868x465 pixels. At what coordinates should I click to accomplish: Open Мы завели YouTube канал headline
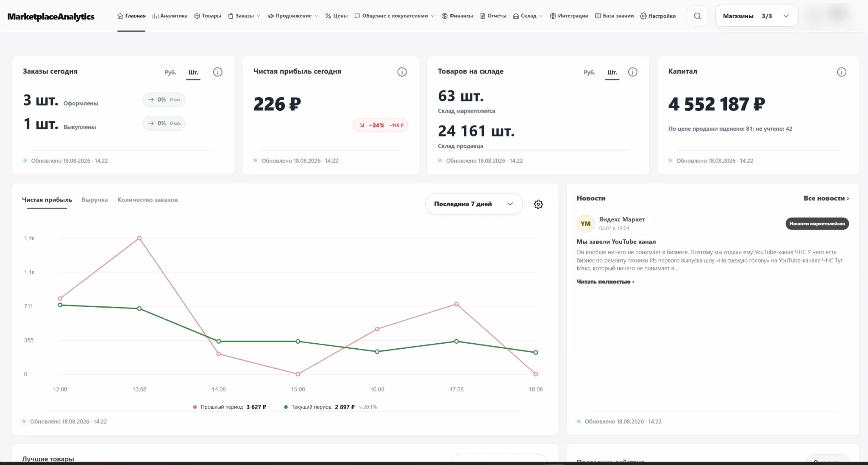[616, 242]
